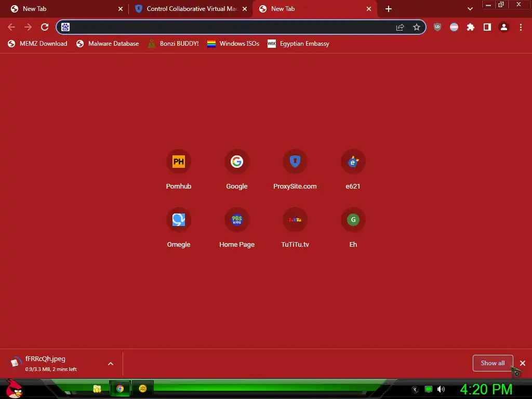Open the volume speaker tray icon
532x399 pixels.
coord(441,389)
